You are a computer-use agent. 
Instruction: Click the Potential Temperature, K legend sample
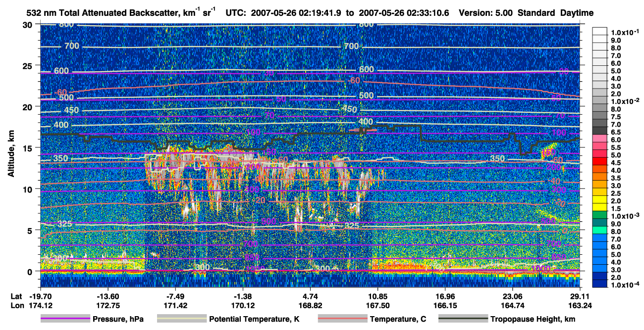[x=181, y=319]
